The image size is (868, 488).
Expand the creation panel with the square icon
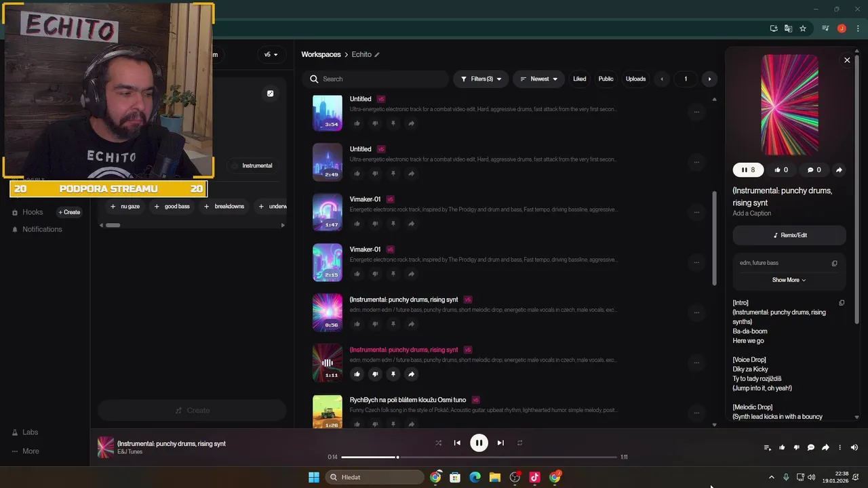[270, 94]
